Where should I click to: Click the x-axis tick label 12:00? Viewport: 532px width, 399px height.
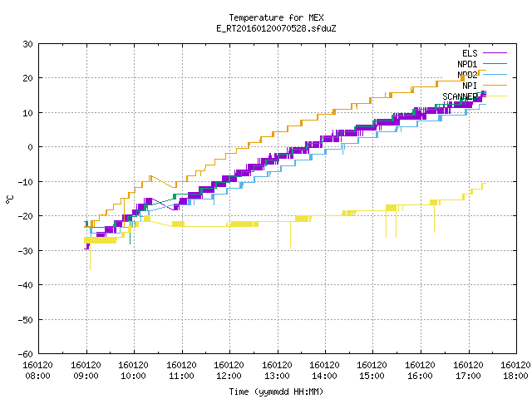point(229,376)
